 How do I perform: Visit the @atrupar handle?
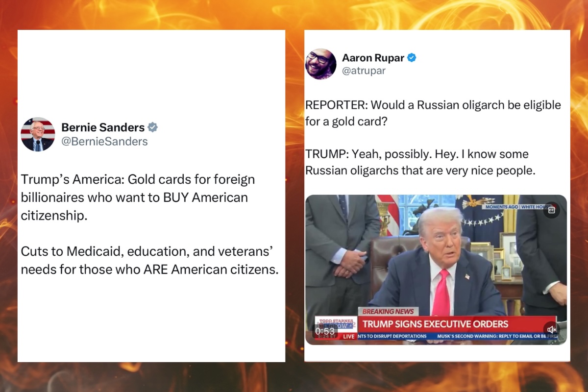364,71
